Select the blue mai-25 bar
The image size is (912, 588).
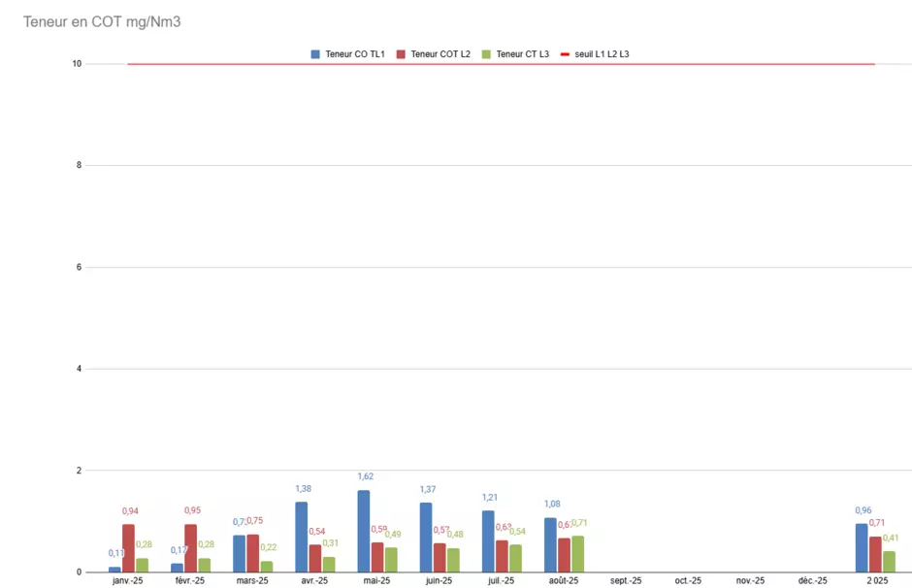tap(364, 531)
